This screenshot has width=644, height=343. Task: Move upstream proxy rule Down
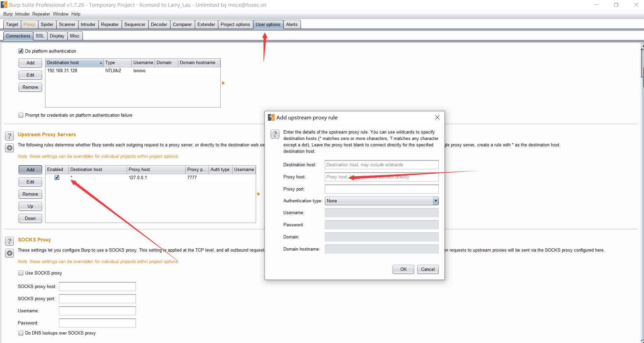pyautogui.click(x=30, y=218)
